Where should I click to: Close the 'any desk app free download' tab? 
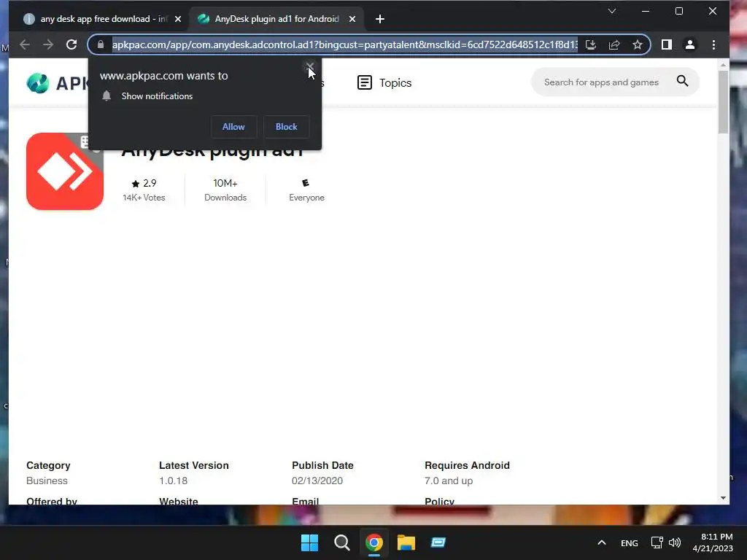178,19
